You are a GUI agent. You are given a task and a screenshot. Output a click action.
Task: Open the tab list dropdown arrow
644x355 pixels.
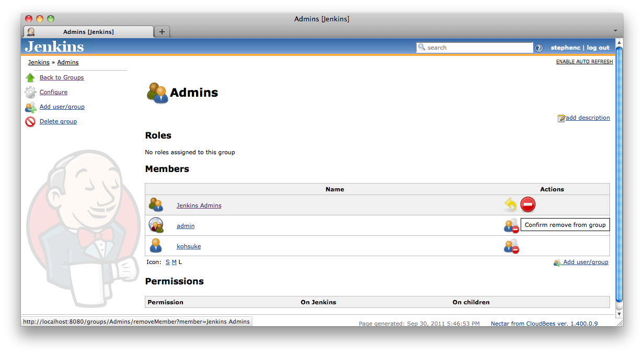[615, 31]
